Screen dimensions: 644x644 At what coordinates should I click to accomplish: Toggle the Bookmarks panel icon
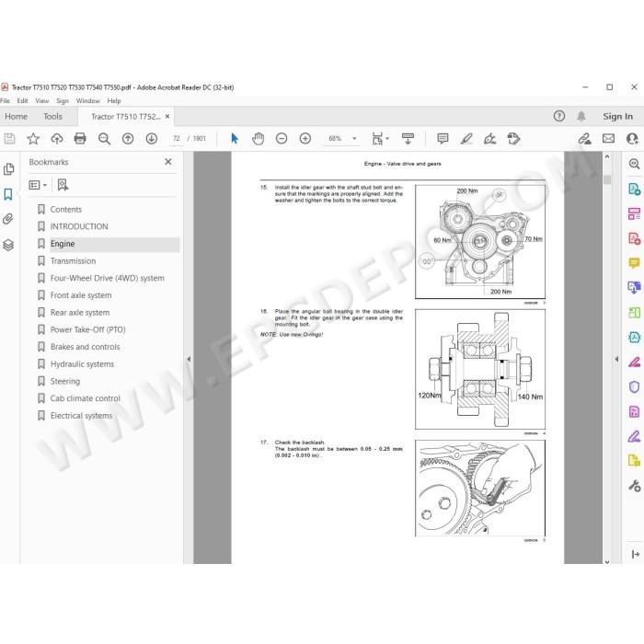tap(8, 194)
